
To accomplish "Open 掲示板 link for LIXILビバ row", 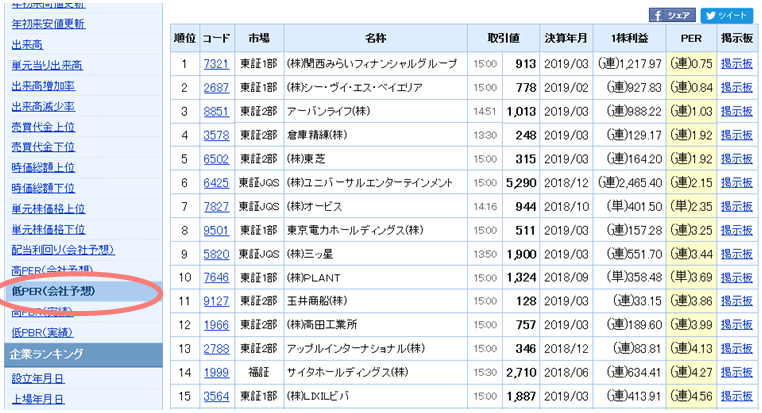I will coord(737,396).
